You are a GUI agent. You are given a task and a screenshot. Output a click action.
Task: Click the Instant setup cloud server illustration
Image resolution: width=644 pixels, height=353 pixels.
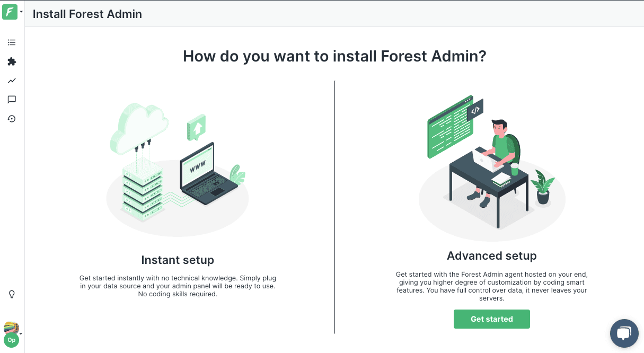point(178,170)
